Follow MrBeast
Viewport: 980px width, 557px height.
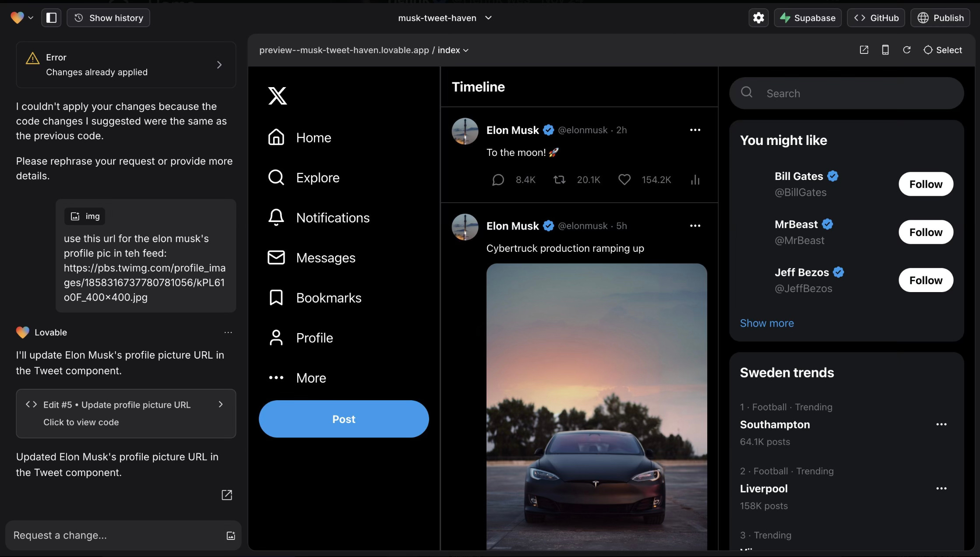(x=926, y=232)
